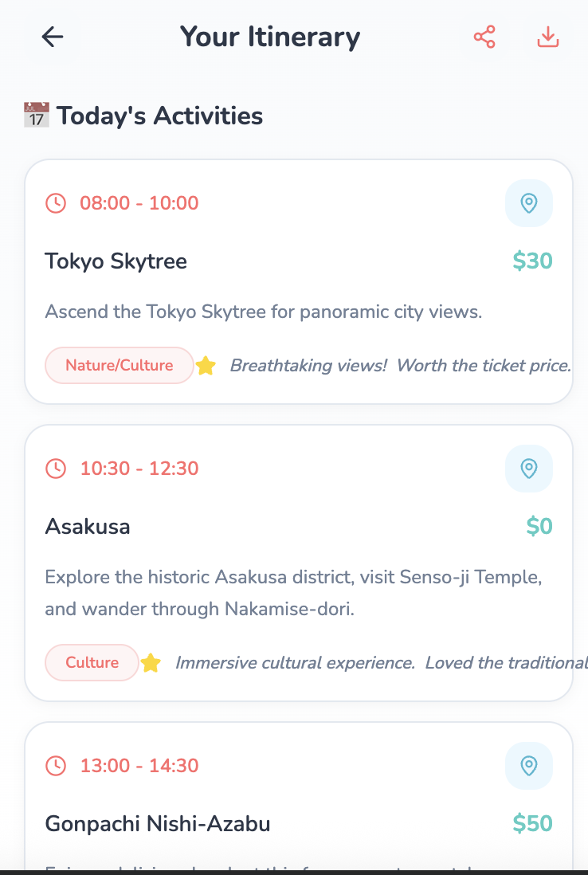The height and width of the screenshot is (875, 588).
Task: Tap the share itinerary icon
Action: click(x=484, y=37)
